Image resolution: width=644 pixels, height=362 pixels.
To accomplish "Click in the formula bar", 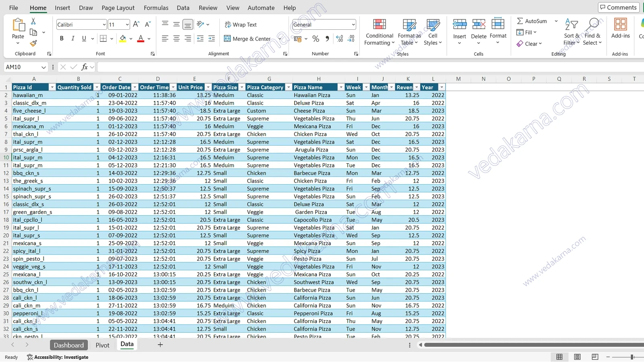I will point(370,67).
